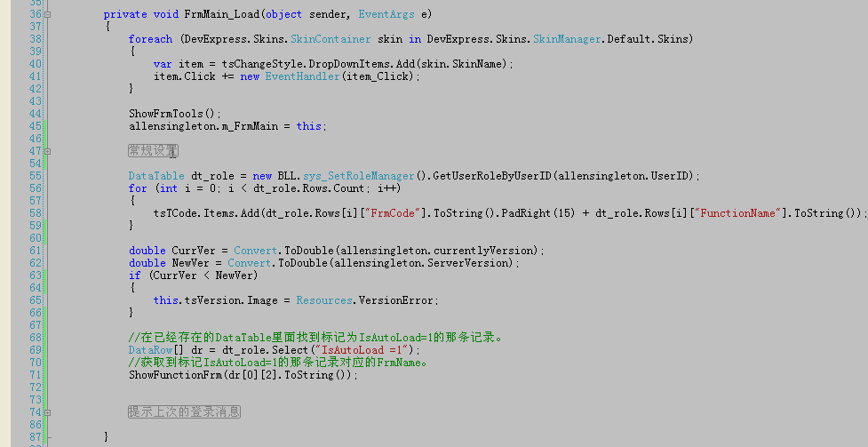Click the SkinContainer type name
The image size is (868, 447).
click(x=330, y=39)
